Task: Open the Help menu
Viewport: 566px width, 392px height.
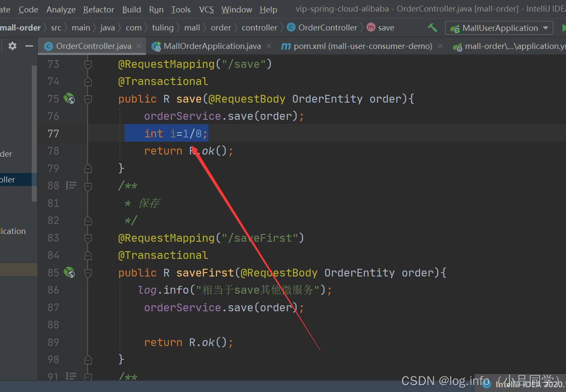Action: (x=268, y=9)
